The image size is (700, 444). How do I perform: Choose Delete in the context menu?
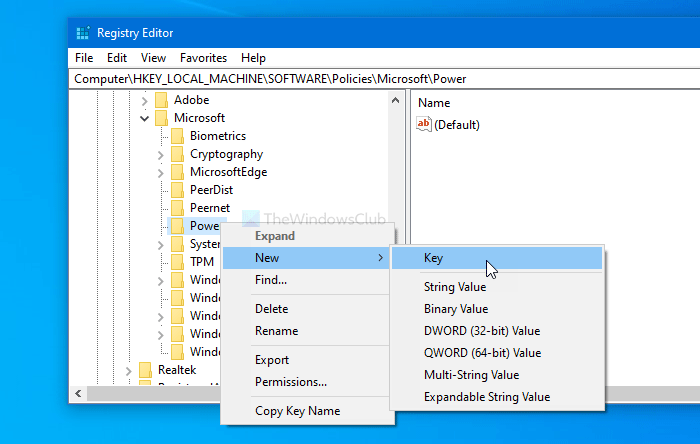[x=306, y=309]
